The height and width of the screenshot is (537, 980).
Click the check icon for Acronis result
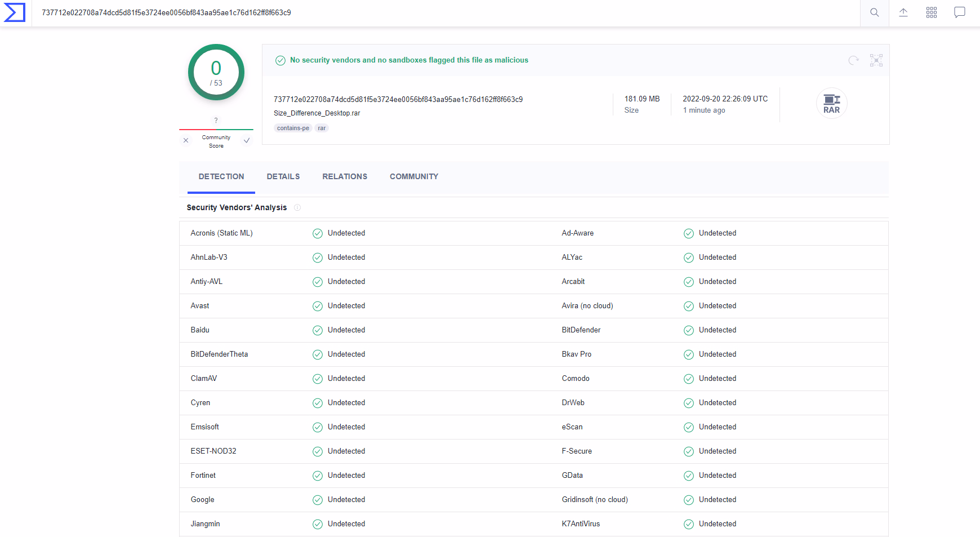click(x=318, y=233)
